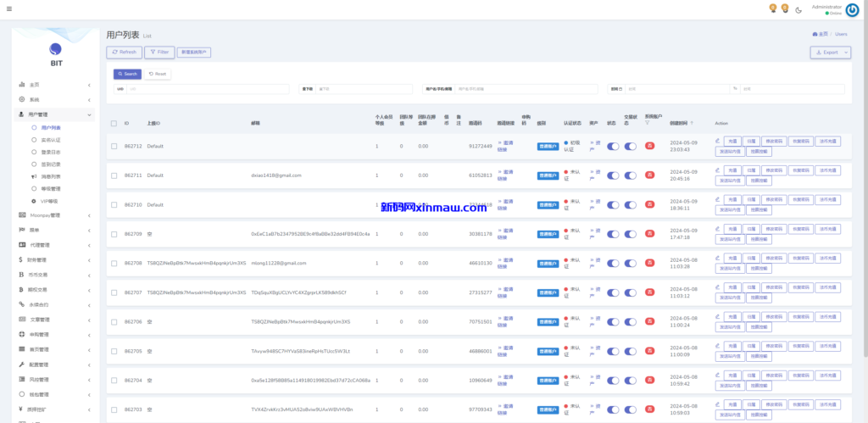Screen dimensions: 868x423
Task: Select 登录日志 from the sidebar
Action: pos(51,152)
